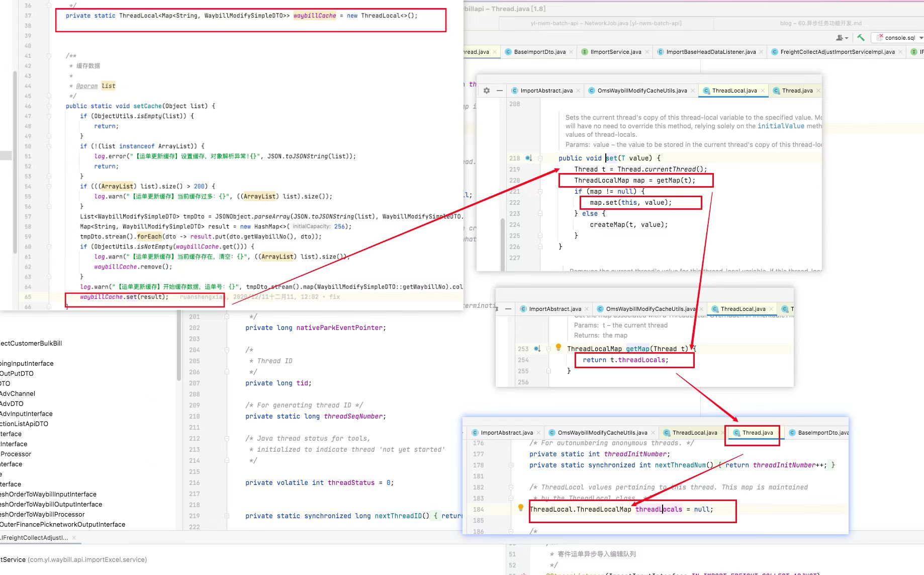Toggle the fold end marker at line 255
This screenshot has width=924, height=575.
(x=548, y=371)
